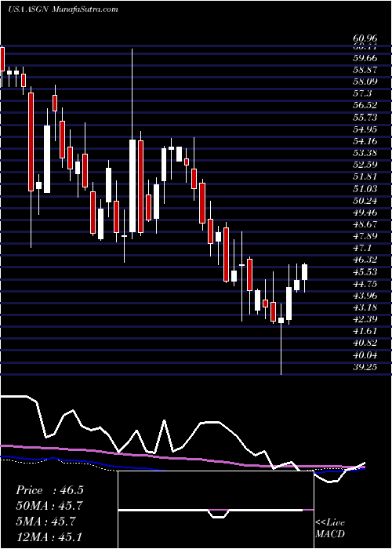The image size is (392, 549).
Task: Click the 56.52 price axis label
Action: point(365,105)
